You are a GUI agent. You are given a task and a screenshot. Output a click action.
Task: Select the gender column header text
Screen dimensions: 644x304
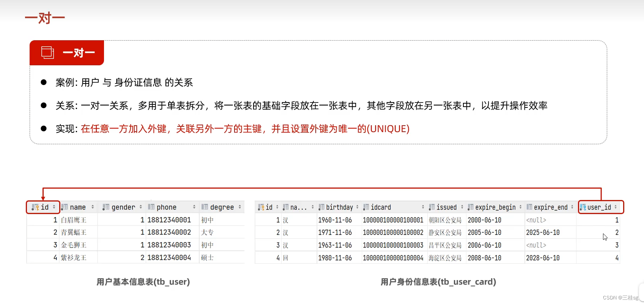(123, 207)
